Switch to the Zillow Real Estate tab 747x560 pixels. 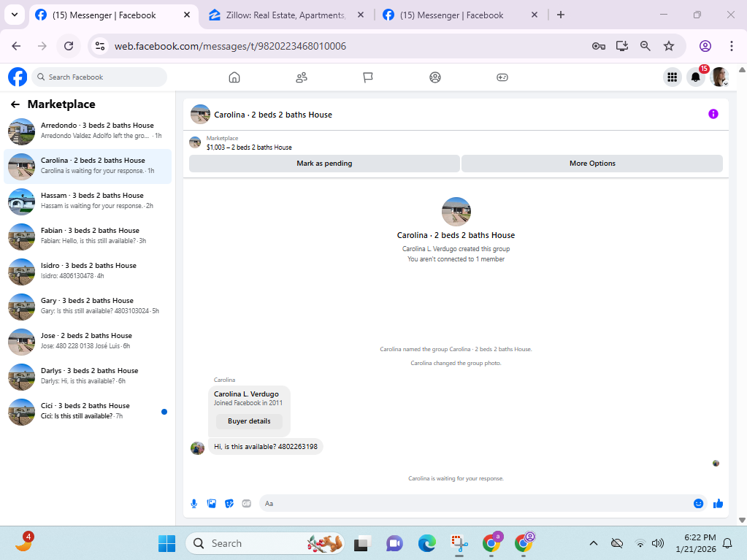point(284,15)
